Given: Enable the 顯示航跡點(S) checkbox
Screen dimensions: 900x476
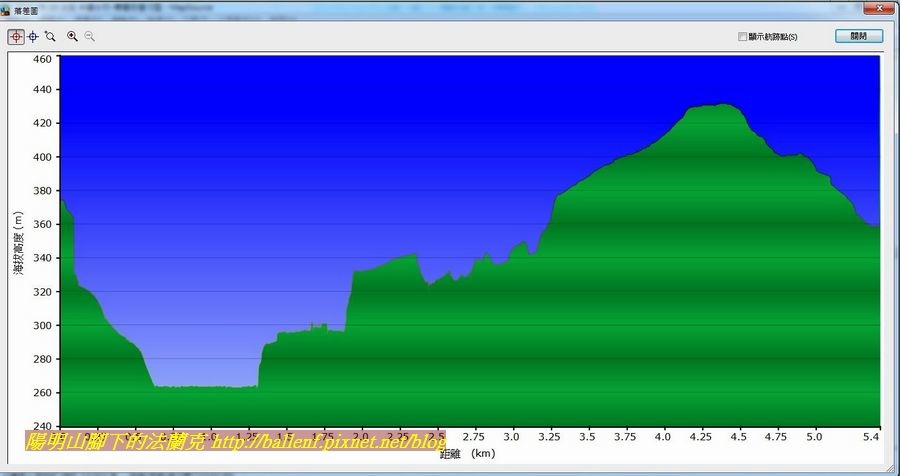Looking at the screenshot, I should (x=742, y=37).
